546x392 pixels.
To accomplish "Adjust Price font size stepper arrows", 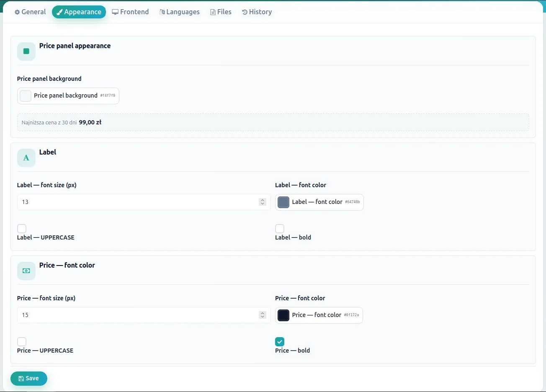I will (263, 315).
